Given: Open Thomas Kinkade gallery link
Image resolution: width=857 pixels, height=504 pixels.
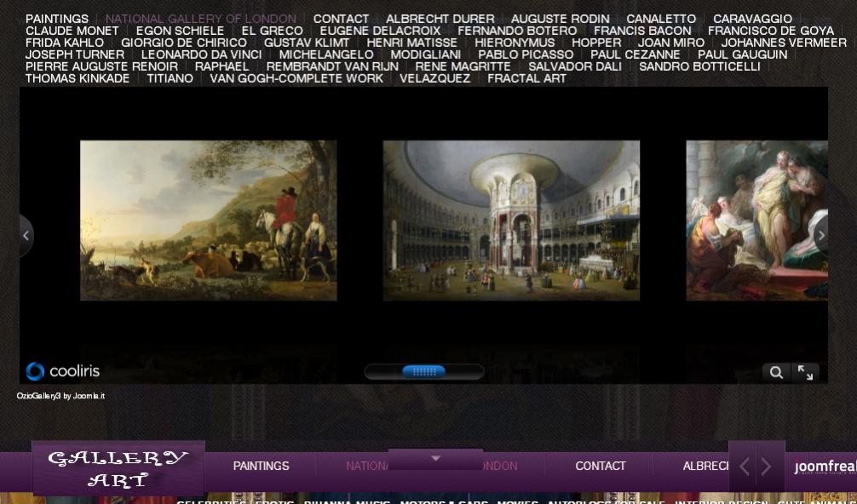Looking at the screenshot, I should (78, 78).
